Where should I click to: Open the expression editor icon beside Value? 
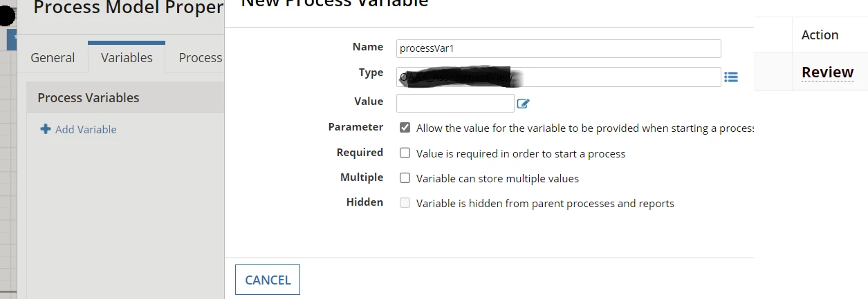pyautogui.click(x=524, y=104)
